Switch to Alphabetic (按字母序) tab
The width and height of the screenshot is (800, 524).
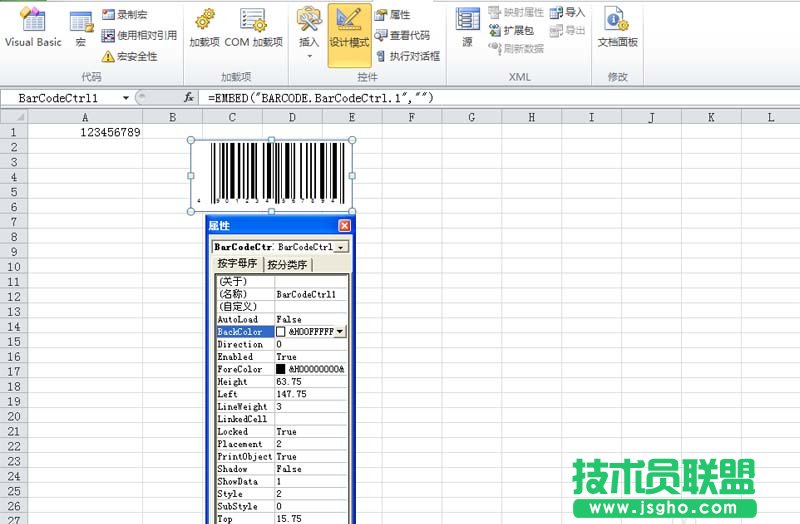tap(237, 264)
